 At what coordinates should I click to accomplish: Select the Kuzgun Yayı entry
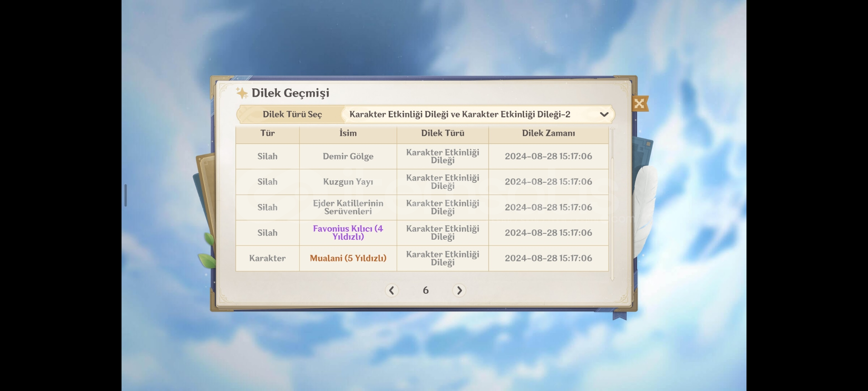[348, 182]
